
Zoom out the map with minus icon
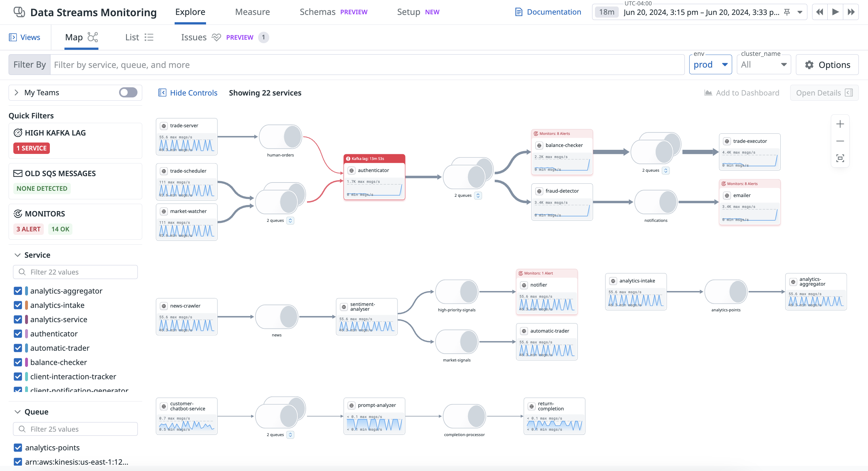[840, 141]
